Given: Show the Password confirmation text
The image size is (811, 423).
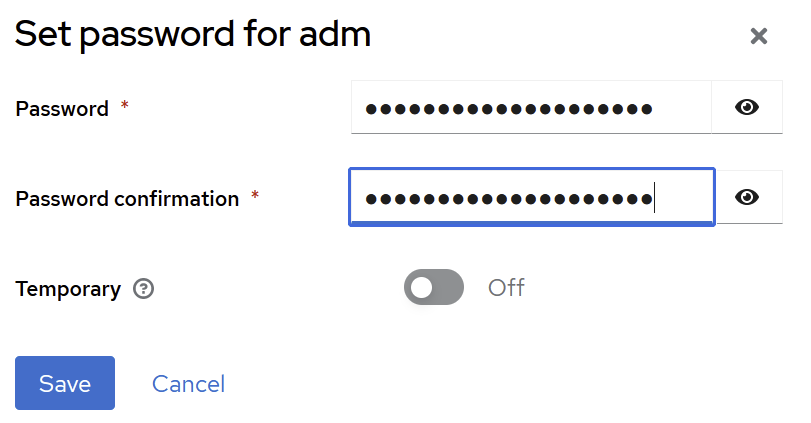Looking at the screenshot, I should 747,197.
